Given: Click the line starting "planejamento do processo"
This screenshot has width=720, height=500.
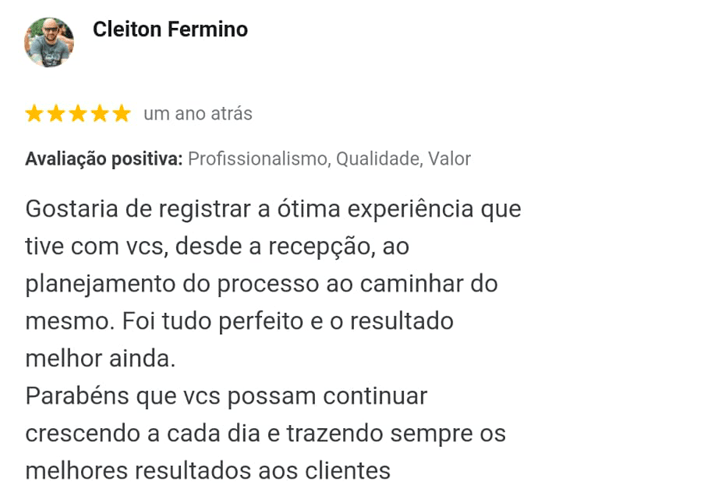Looking at the screenshot, I should (x=261, y=284).
